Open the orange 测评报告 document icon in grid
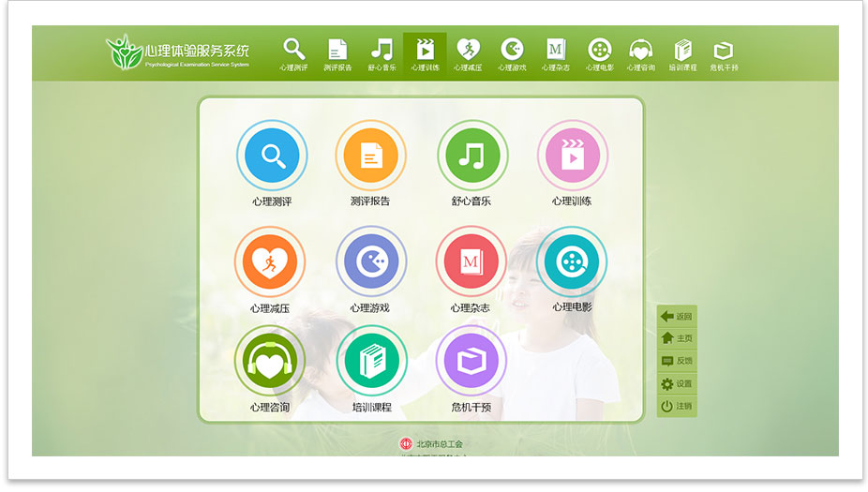 click(371, 156)
